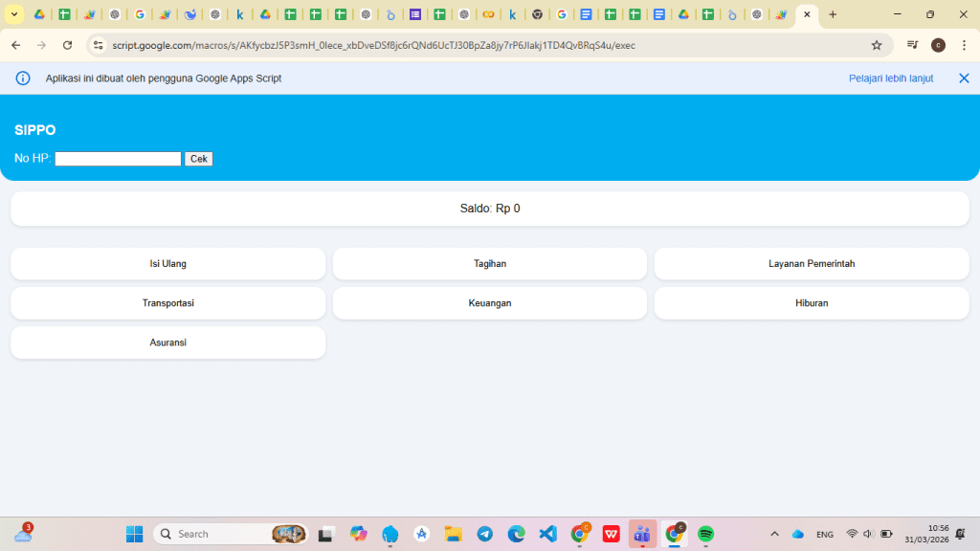
Task: Click the No HP input field
Action: (x=118, y=159)
